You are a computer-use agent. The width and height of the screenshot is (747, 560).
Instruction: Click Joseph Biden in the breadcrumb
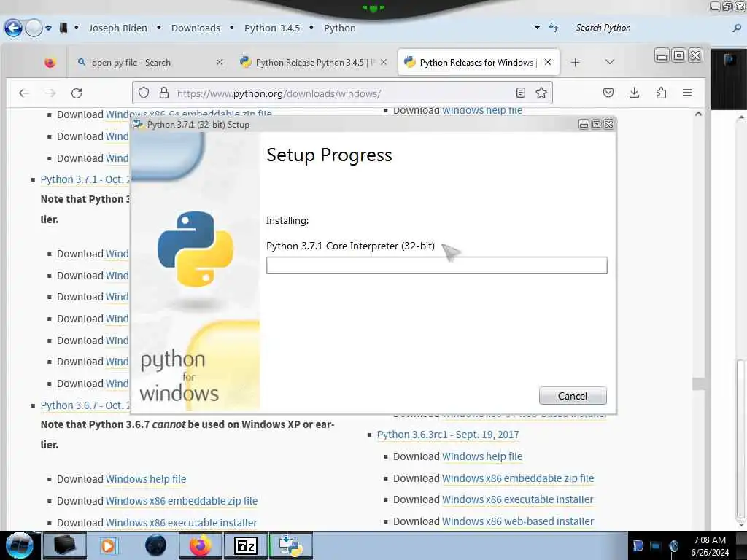click(117, 28)
